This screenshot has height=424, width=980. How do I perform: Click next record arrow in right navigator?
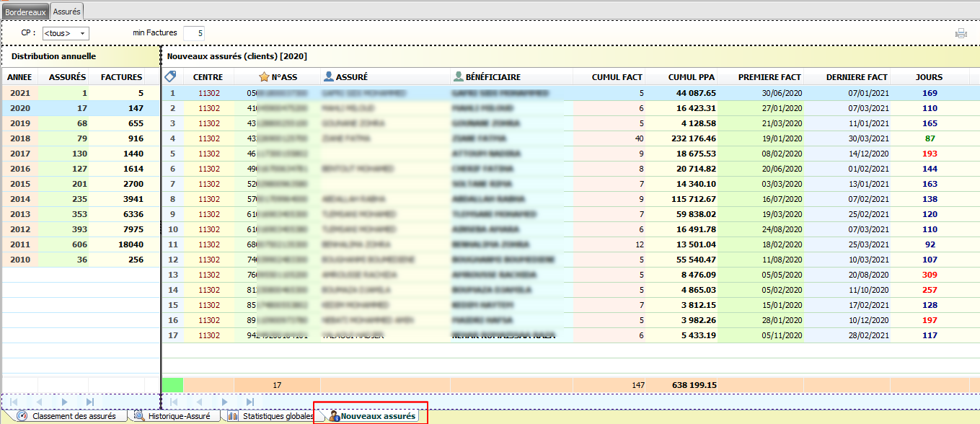click(x=225, y=402)
